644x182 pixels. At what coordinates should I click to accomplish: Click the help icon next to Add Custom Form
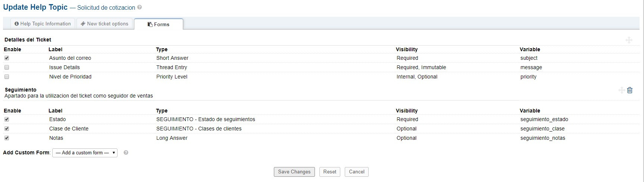click(x=126, y=152)
